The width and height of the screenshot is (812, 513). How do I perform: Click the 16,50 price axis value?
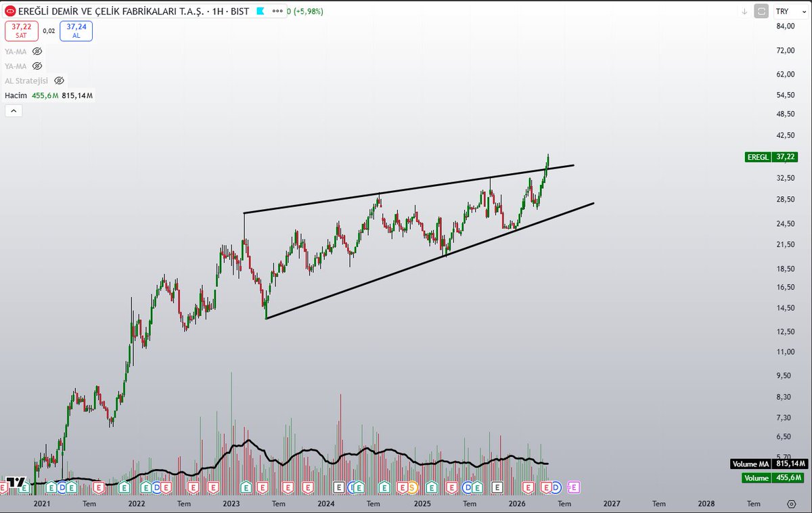coord(785,288)
